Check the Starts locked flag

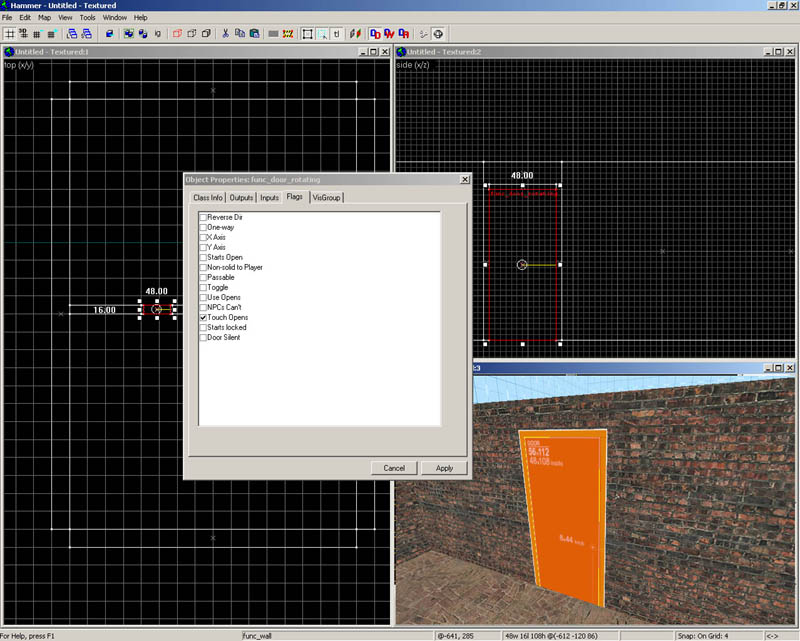pyautogui.click(x=203, y=327)
